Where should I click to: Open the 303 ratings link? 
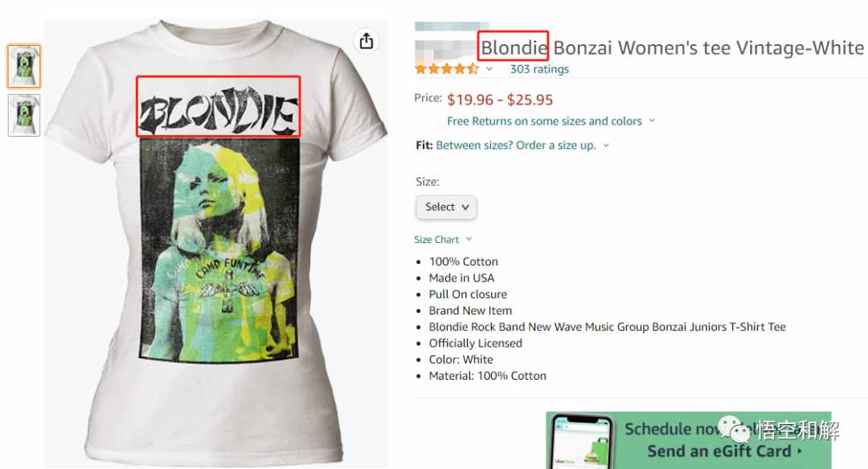coord(539,69)
